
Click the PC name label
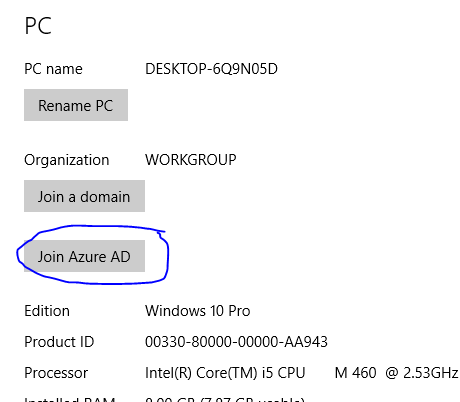point(53,69)
